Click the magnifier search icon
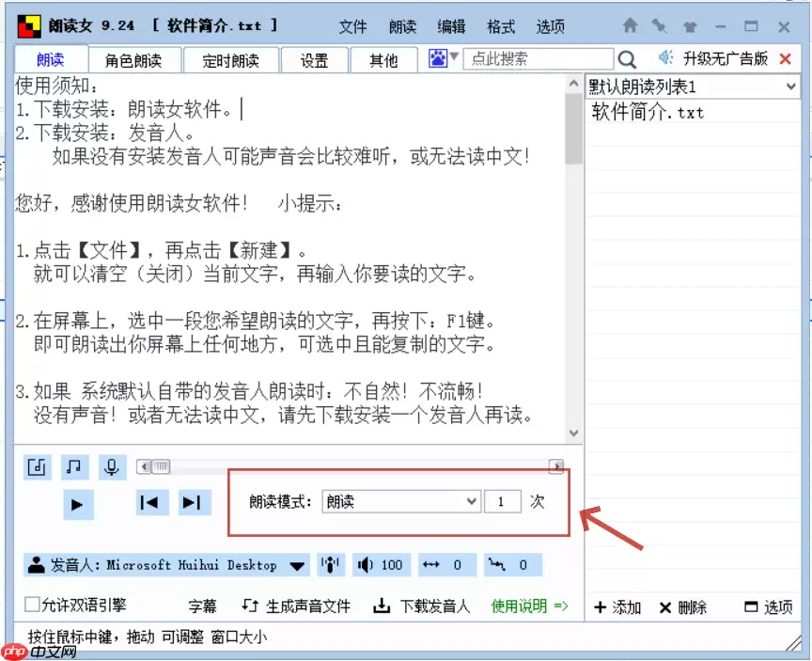This screenshot has height=661, width=812. [628, 58]
